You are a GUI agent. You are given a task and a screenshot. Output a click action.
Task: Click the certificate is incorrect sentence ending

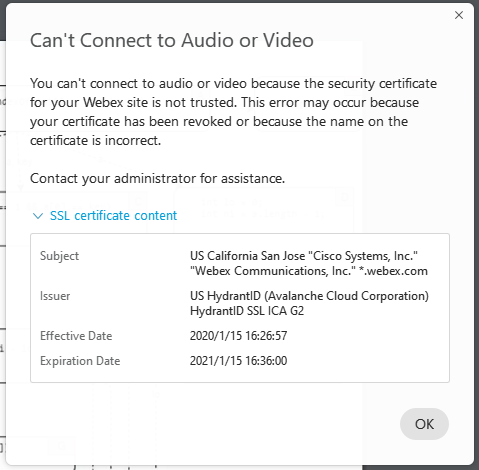click(x=95, y=141)
